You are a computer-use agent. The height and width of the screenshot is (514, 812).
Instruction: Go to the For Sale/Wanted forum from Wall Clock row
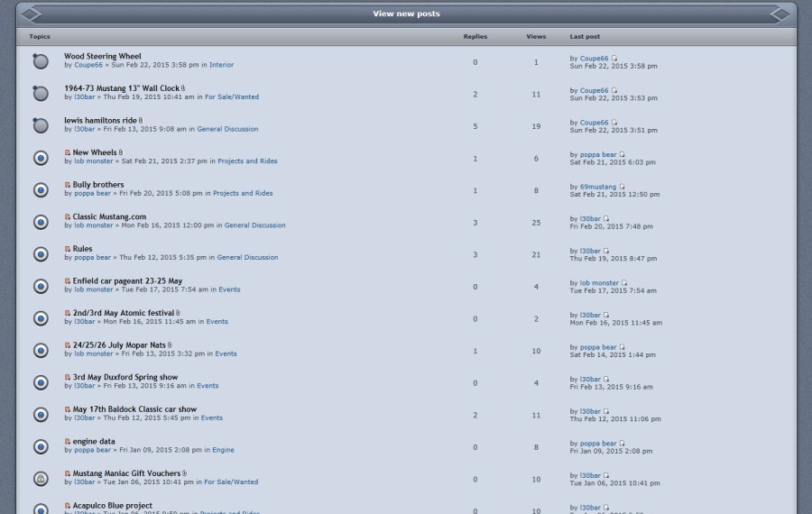point(231,97)
